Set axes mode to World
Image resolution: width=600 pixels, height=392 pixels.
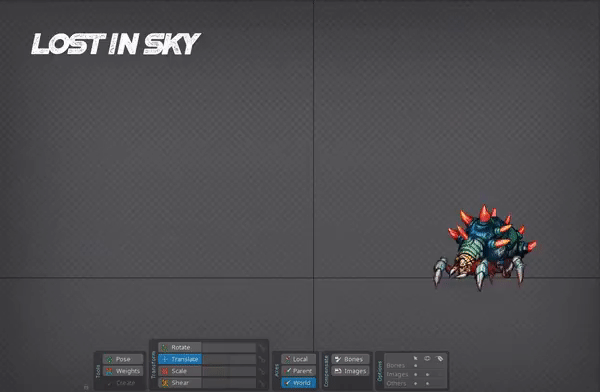(x=298, y=383)
